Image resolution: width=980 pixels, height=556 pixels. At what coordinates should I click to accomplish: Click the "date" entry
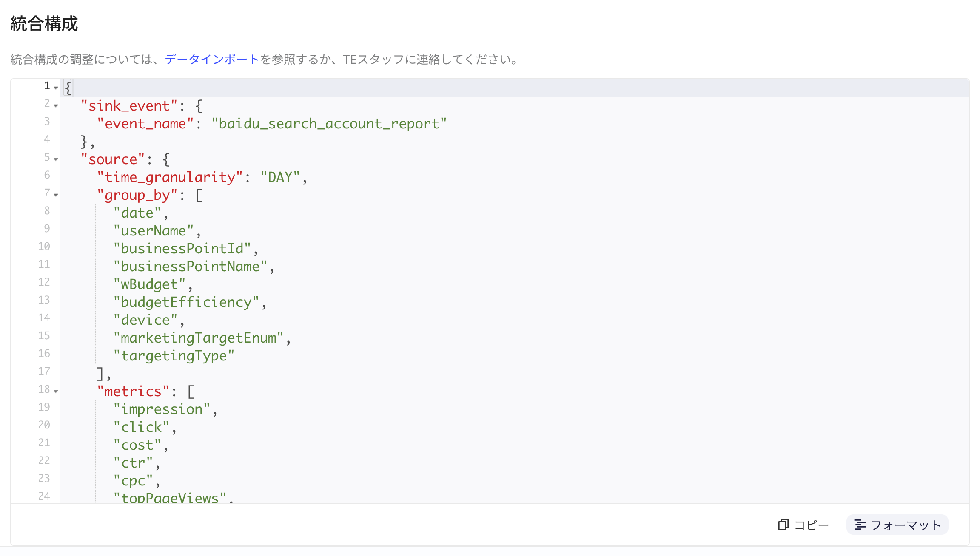137,213
